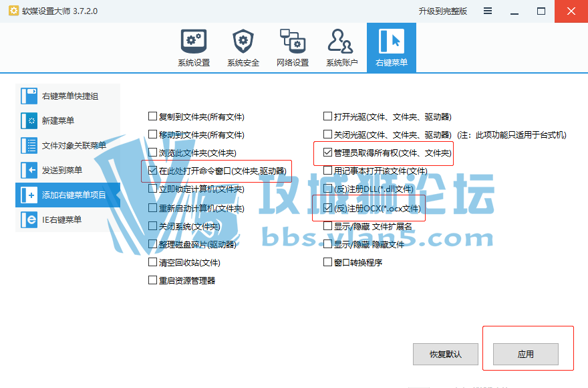This screenshot has height=388, width=588.
Task: Click the 发送到菜单 sidebar icon
Action: [x=29, y=170]
